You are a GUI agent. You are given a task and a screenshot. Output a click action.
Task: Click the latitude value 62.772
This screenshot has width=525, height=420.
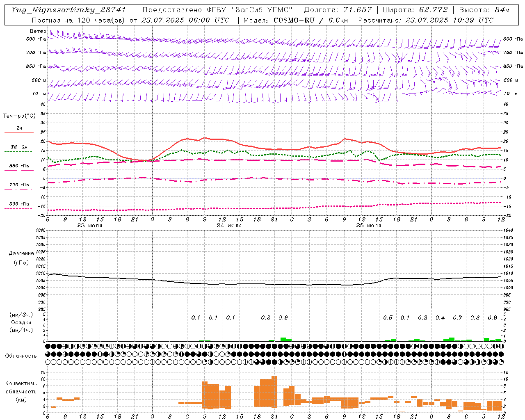(x=433, y=10)
